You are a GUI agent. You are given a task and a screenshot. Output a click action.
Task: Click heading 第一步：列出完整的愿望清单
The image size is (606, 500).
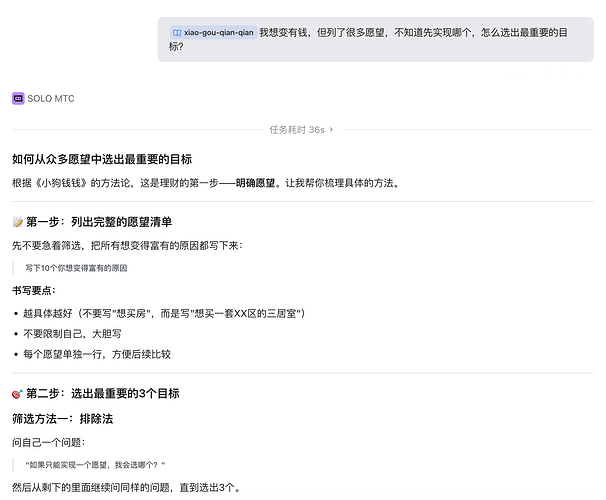point(99,222)
